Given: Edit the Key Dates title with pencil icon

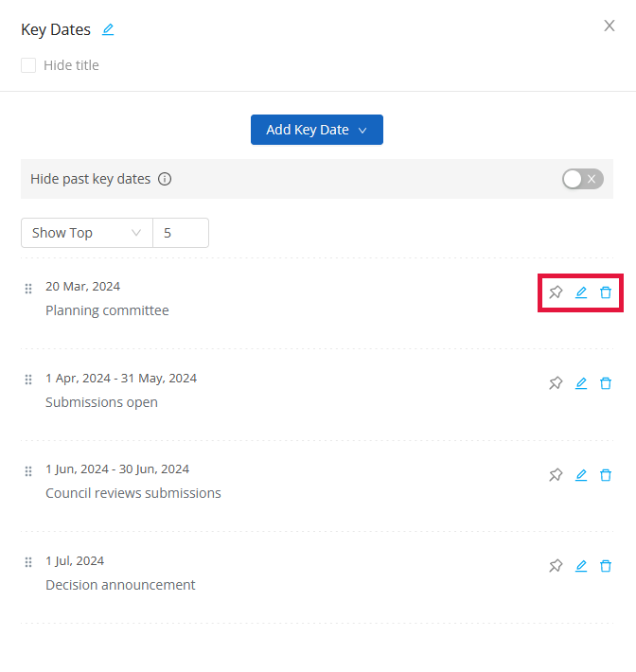Looking at the screenshot, I should (x=108, y=29).
